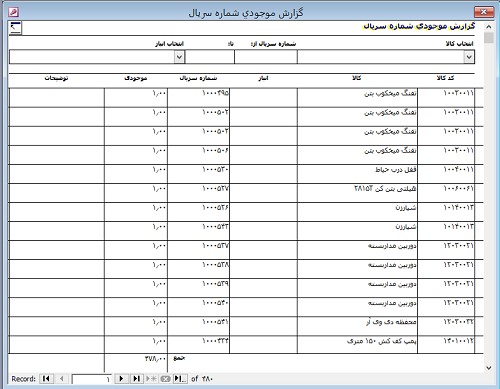Image resolution: width=500 pixels, height=389 pixels.
Task: Select the محفظه دی وی آر product cell
Action: [357, 326]
